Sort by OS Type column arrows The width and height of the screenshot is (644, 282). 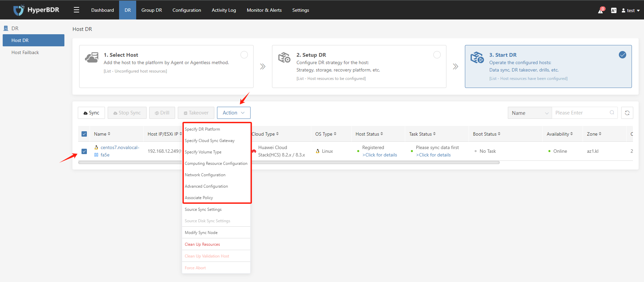pyautogui.click(x=335, y=134)
